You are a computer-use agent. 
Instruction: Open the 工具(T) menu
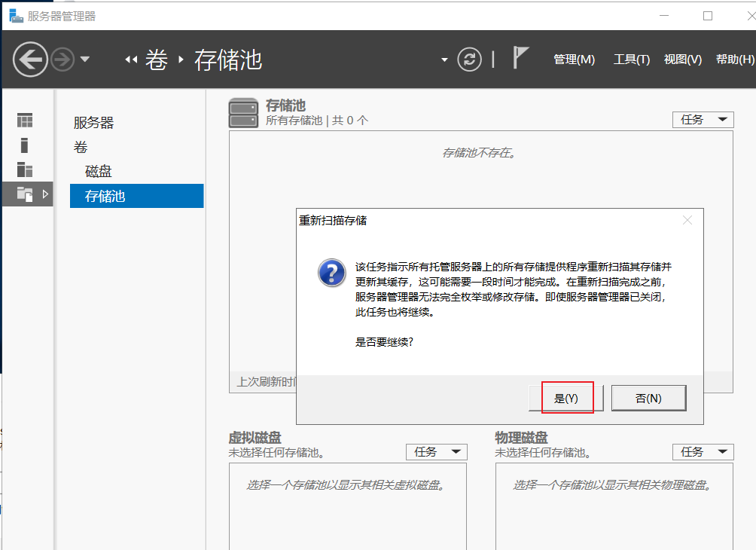(x=632, y=60)
